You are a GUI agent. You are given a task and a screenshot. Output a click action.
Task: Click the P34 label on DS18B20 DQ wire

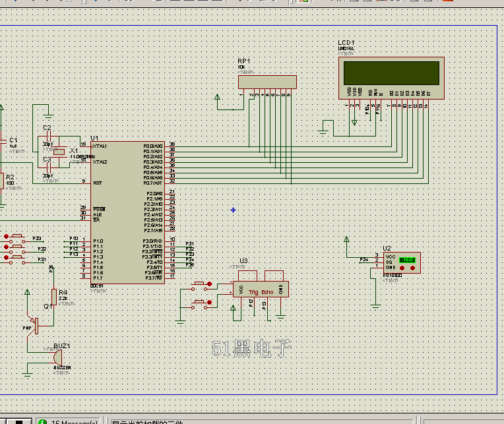click(x=364, y=260)
